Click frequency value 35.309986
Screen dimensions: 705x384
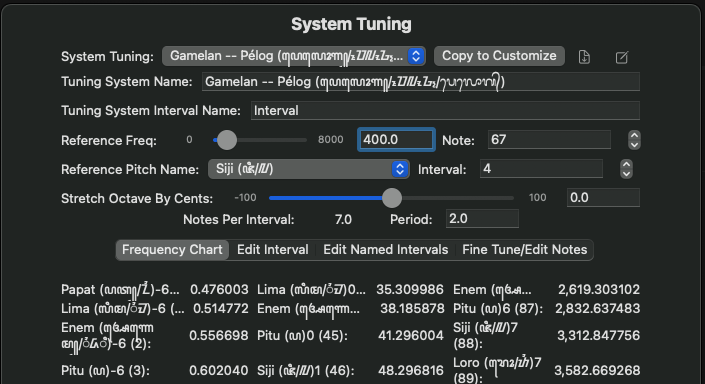[410, 290]
